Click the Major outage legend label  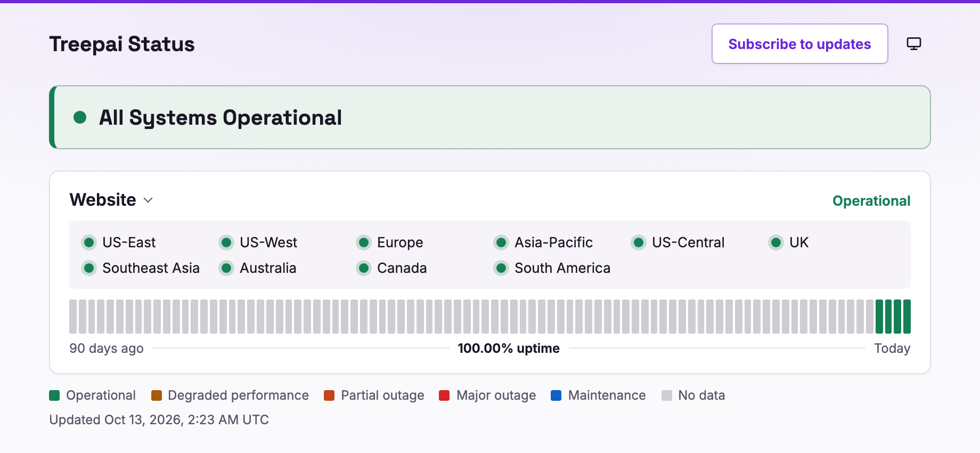click(x=496, y=395)
